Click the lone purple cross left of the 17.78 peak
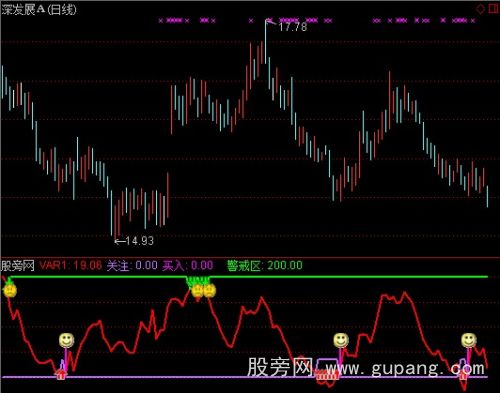Screen dimensions: 500x393 (x=251, y=21)
